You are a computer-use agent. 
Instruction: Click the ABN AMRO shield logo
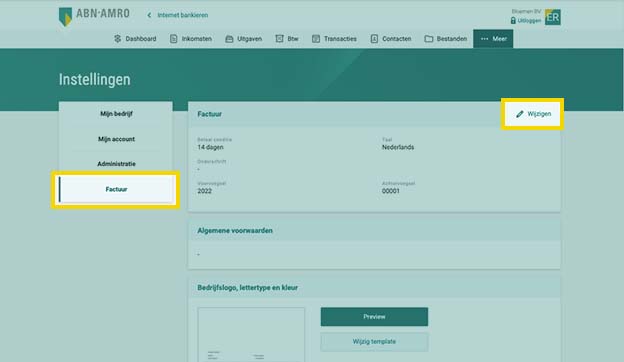pyautogui.click(x=65, y=17)
